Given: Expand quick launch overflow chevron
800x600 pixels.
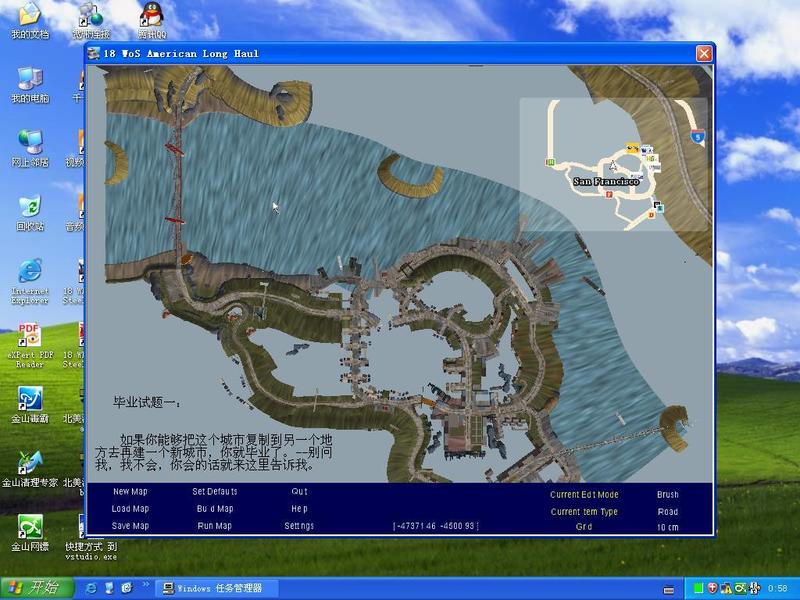Looking at the screenshot, I should (145, 584).
